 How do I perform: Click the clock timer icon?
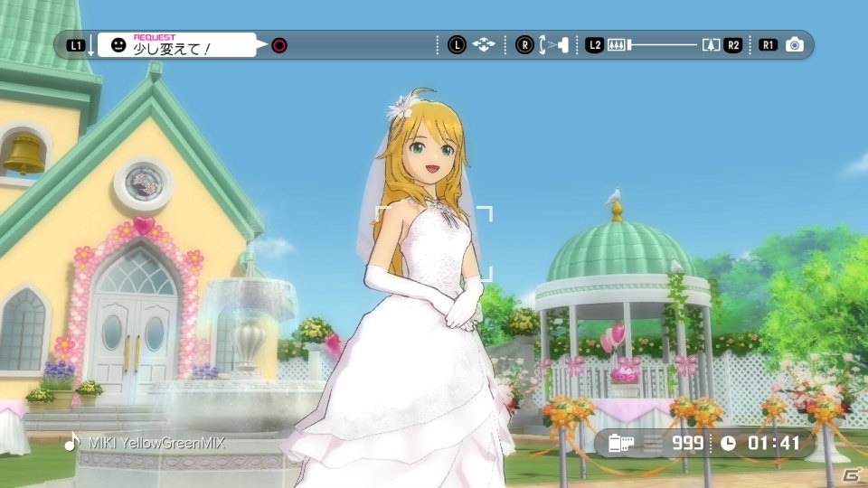coord(728,443)
